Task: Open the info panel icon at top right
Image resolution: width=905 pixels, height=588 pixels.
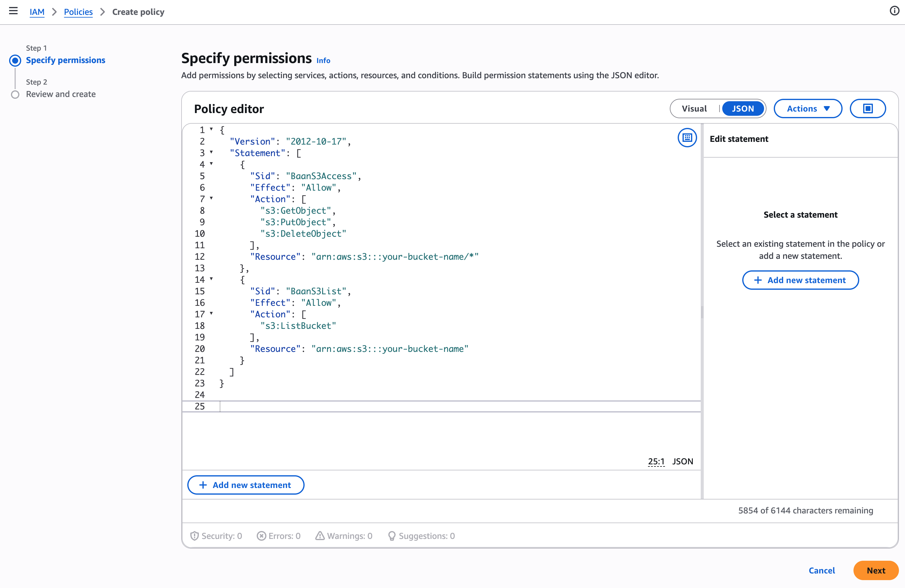Action: coord(894,11)
